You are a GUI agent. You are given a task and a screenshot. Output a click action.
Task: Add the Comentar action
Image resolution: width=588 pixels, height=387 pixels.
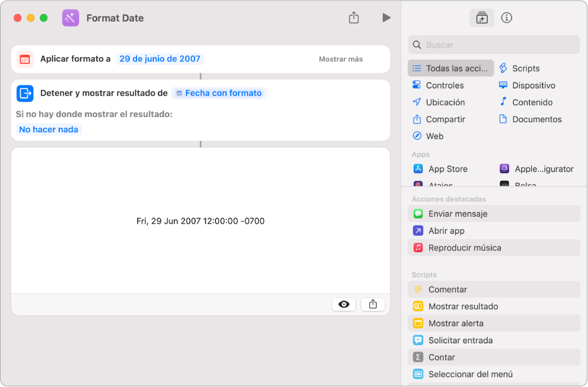[494, 290]
